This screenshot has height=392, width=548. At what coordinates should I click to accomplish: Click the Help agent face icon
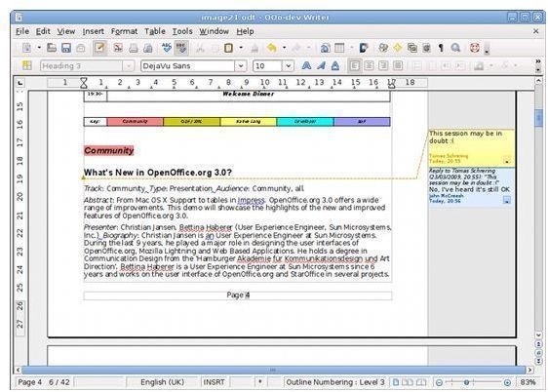point(474,48)
